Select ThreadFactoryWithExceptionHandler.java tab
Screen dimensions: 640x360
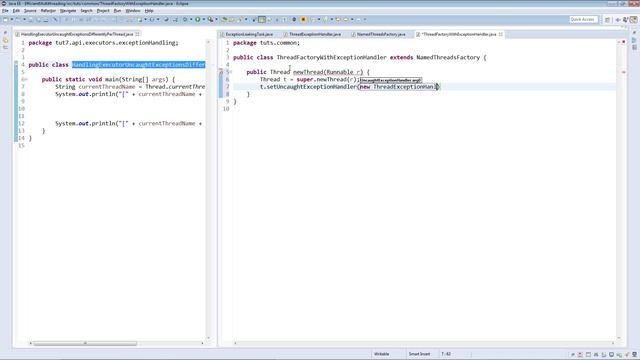459,34
